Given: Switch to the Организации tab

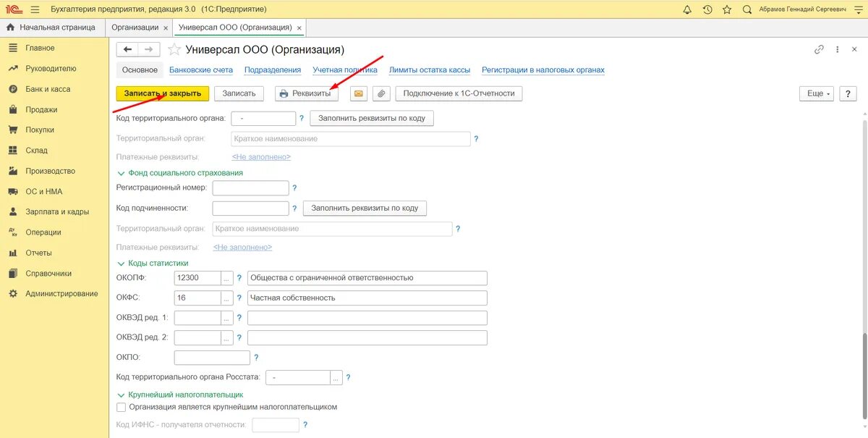Looking at the screenshot, I should (135, 28).
